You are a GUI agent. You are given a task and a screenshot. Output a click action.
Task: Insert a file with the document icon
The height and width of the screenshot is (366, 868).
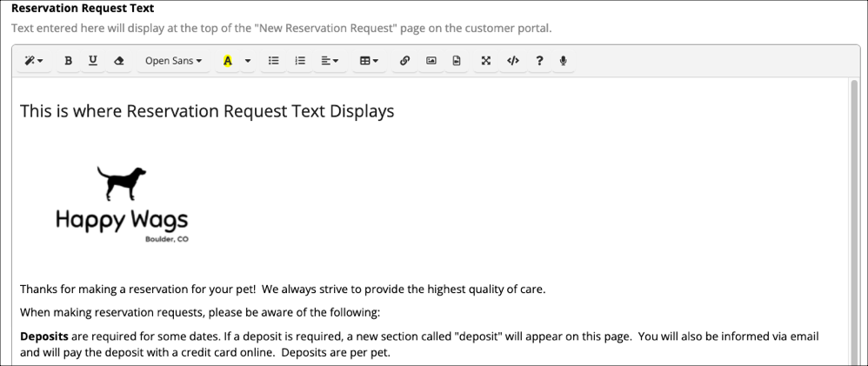456,61
